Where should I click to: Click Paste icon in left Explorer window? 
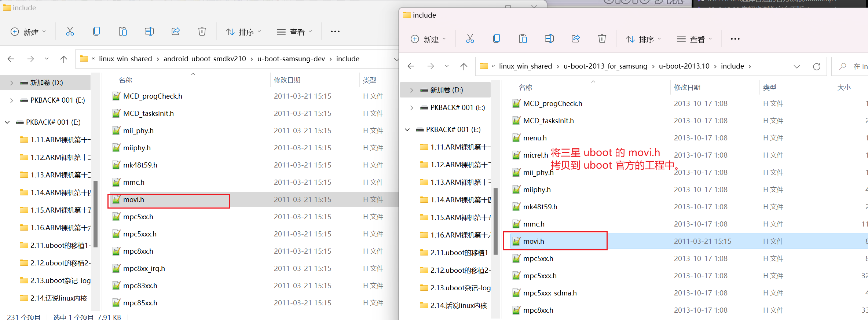click(x=123, y=32)
